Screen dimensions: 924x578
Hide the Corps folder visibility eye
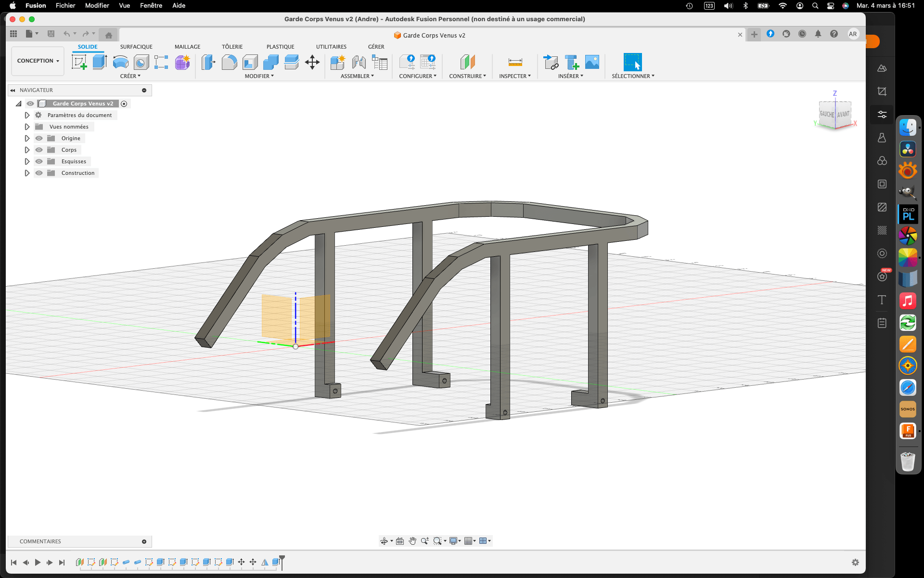pyautogui.click(x=39, y=150)
